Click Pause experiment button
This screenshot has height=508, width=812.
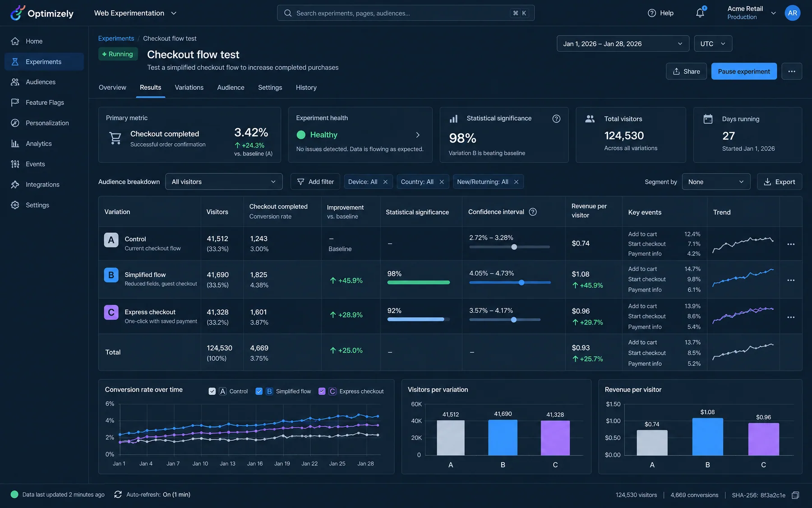pyautogui.click(x=744, y=71)
